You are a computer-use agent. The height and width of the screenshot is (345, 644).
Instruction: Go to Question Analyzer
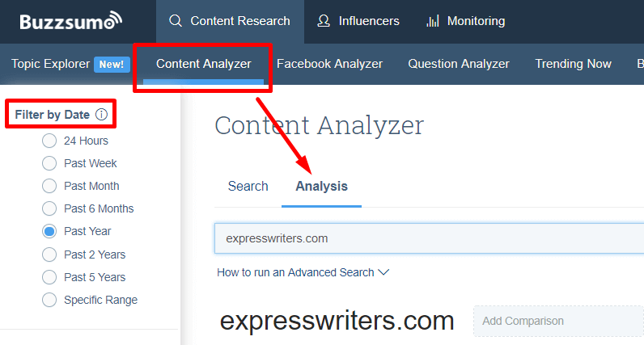(459, 64)
